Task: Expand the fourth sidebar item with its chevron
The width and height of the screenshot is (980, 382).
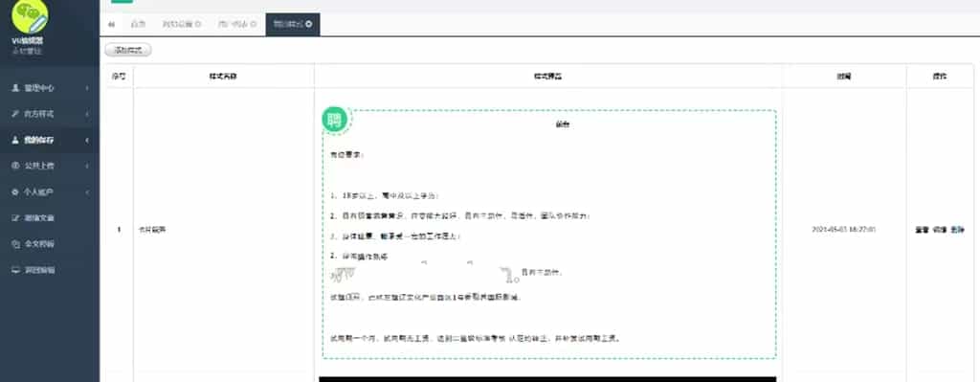Action: pyautogui.click(x=87, y=166)
